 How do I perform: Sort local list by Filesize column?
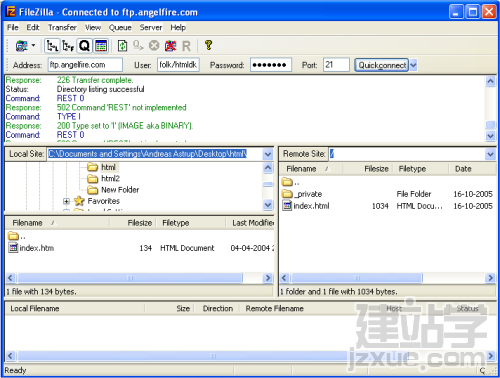click(133, 223)
